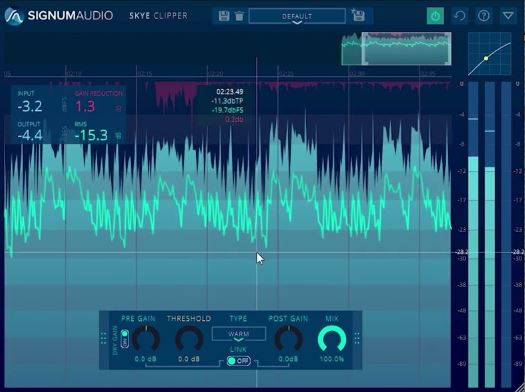
Task: Open the DEFAULT preset dropdown
Action: click(297, 16)
